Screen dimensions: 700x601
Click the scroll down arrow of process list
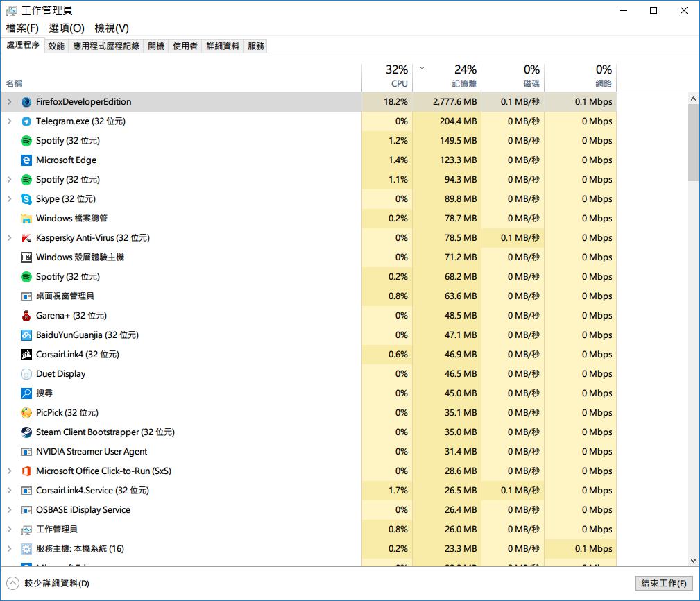[x=693, y=560]
